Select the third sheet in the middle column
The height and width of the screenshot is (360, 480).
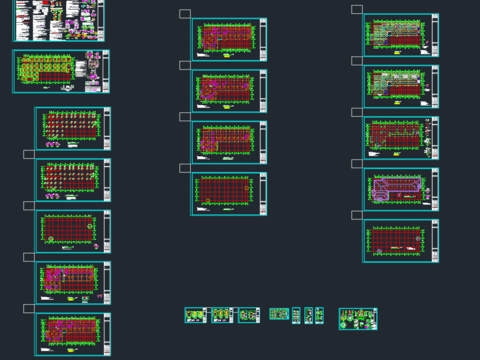229,143
